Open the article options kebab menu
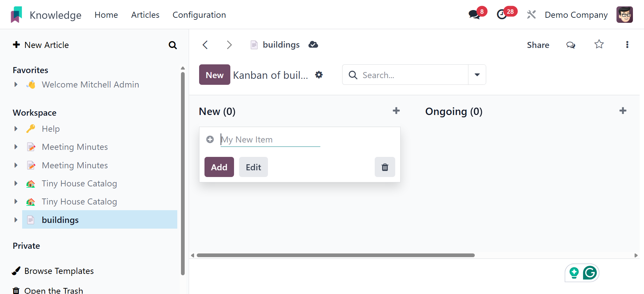This screenshot has width=644, height=294. pos(627,45)
